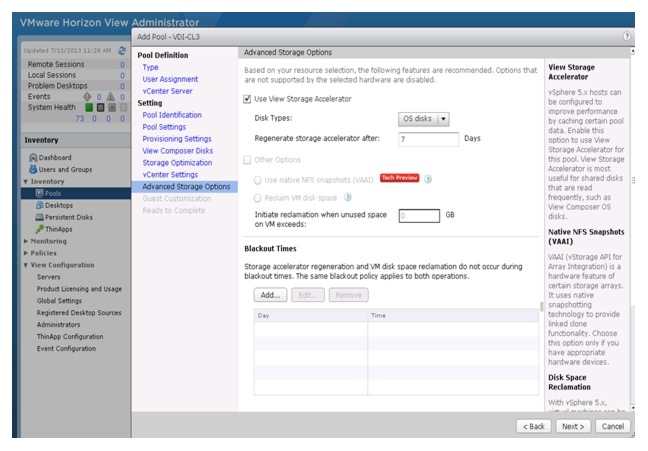648x451 pixels.
Task: Open Servers under View Configuration
Action: 48,277
